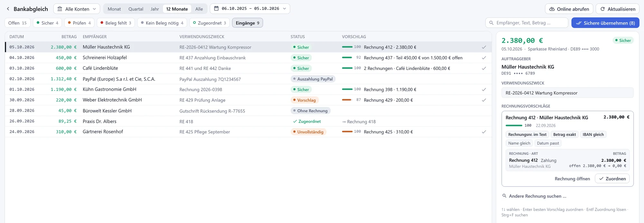The height and width of the screenshot is (223, 644).
Task: Click the Rechnung 412 · Müller Haustechnik KG suggestion title
Action: pos(547,118)
